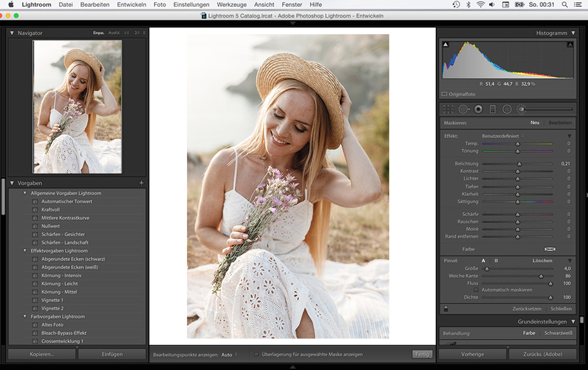Open the Datei menu
588x370 pixels.
coord(66,5)
